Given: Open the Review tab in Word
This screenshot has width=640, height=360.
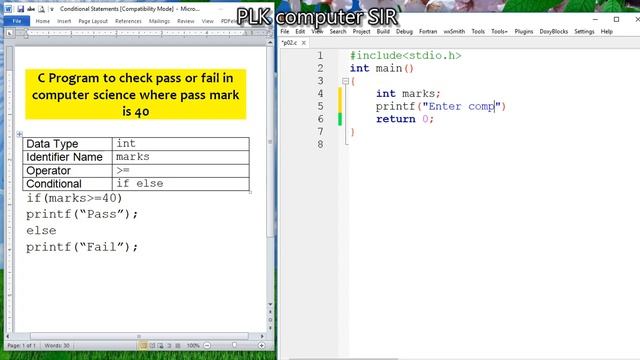Looking at the screenshot, I should pos(186,21).
